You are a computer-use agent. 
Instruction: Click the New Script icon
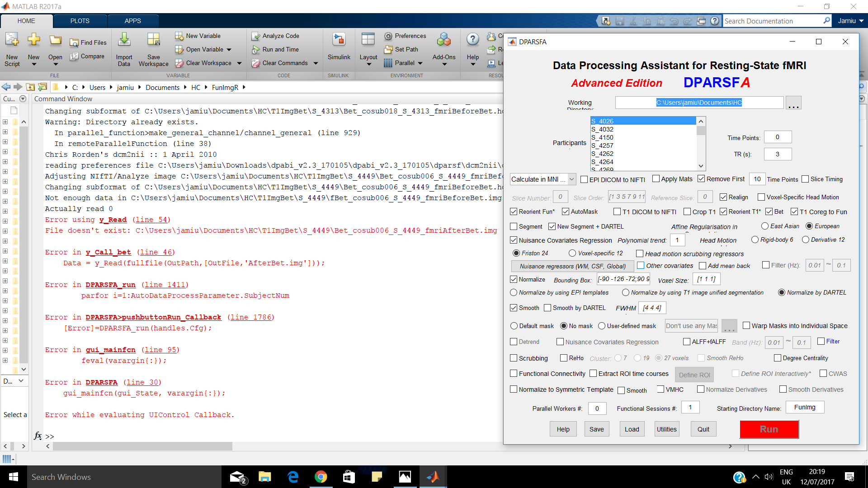[x=12, y=41]
